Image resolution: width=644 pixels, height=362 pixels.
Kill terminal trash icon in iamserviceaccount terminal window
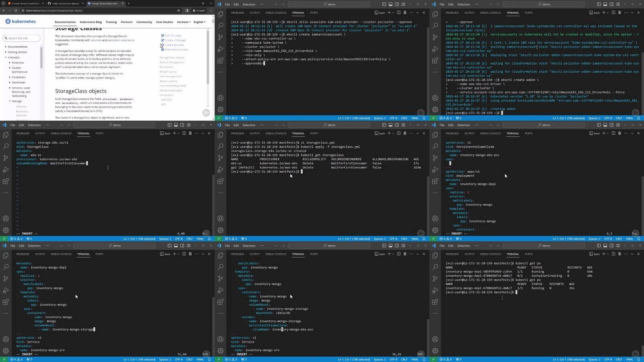tap(405, 12)
